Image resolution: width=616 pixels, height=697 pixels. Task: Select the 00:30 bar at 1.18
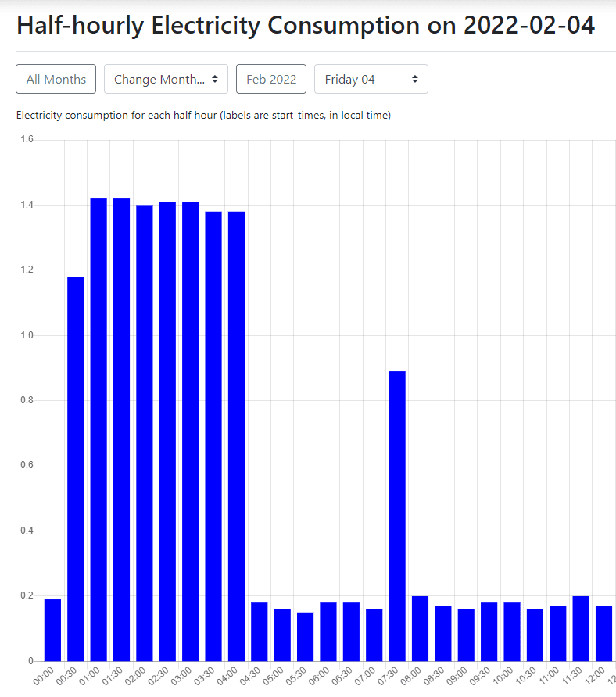[x=75, y=469]
